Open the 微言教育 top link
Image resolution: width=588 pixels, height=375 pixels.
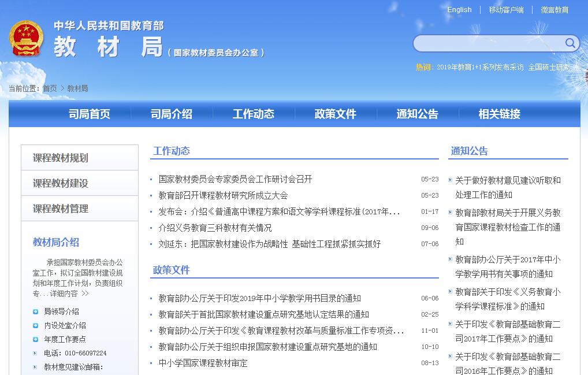[x=554, y=10]
